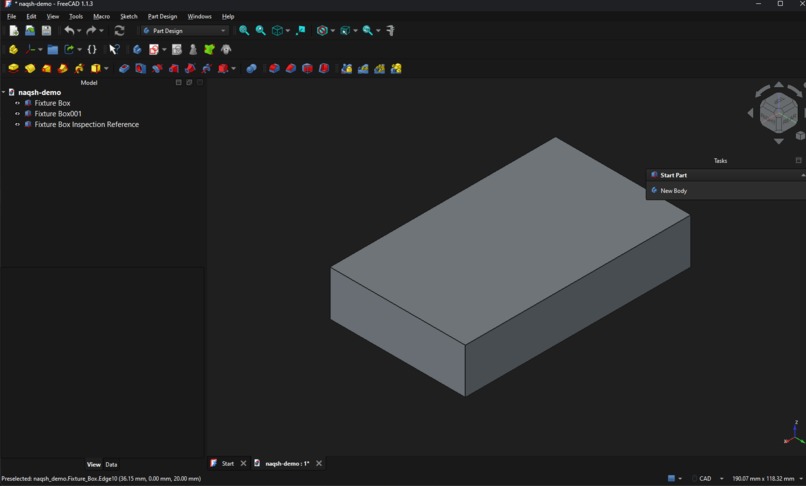Click the Fit Selection view icon
The image size is (806, 486).
point(261,31)
